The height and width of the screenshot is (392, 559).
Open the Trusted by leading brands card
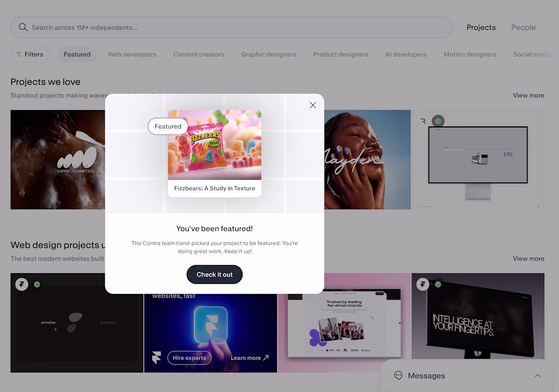tap(345, 323)
